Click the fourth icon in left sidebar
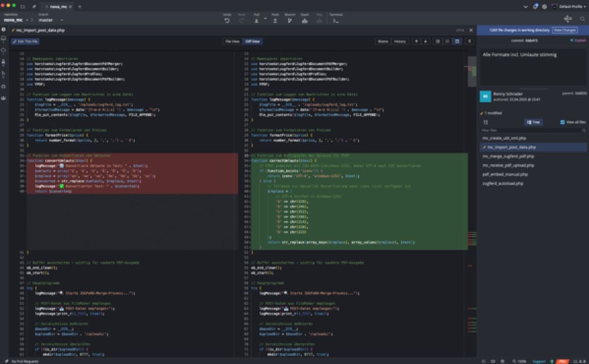This screenshot has height=364, width=589. [x=4, y=62]
